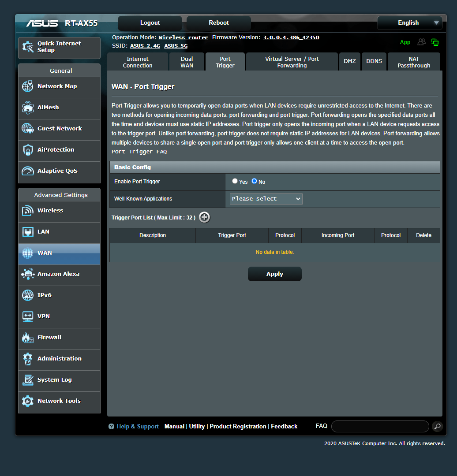Select Yes for Enable Port Trigger
This screenshot has width=457, height=476.
(235, 181)
